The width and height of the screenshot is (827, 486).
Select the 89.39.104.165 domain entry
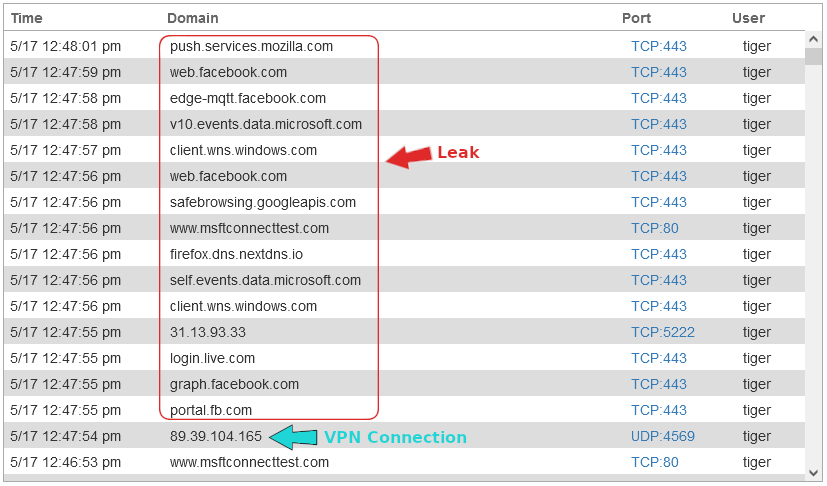click(x=216, y=436)
